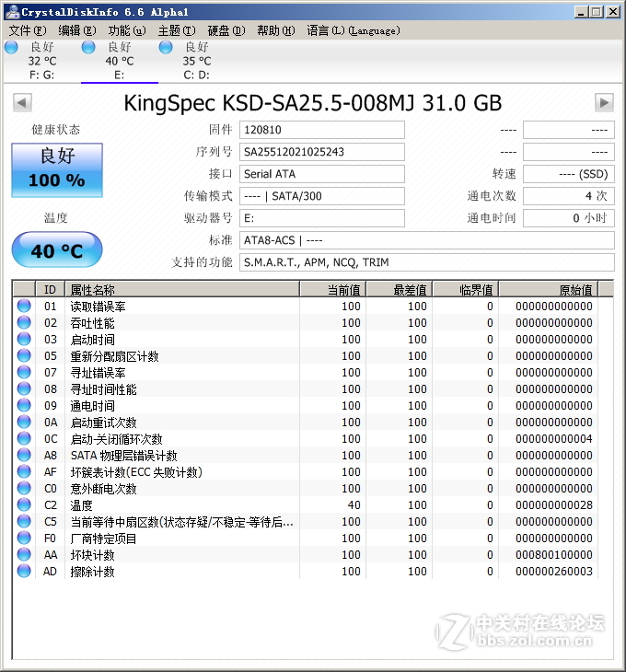Click status icon for C0 意外断电次数
The image size is (626, 672).
[x=24, y=488]
